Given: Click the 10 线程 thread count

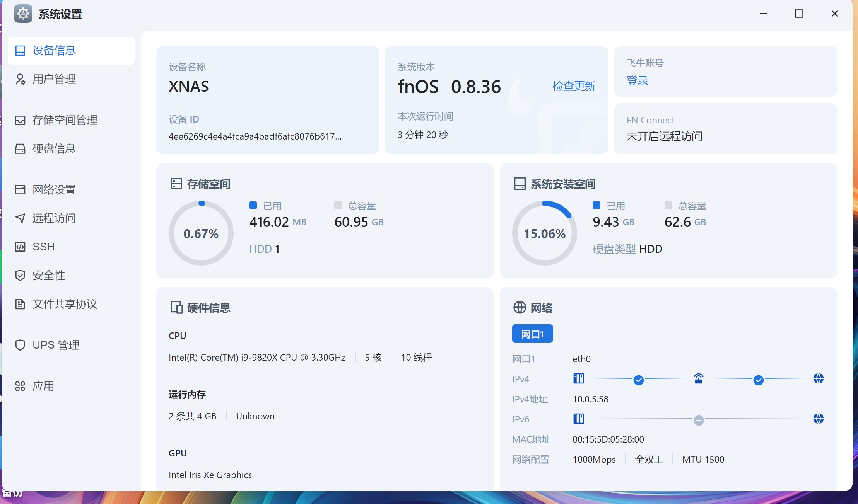Looking at the screenshot, I should (x=417, y=358).
